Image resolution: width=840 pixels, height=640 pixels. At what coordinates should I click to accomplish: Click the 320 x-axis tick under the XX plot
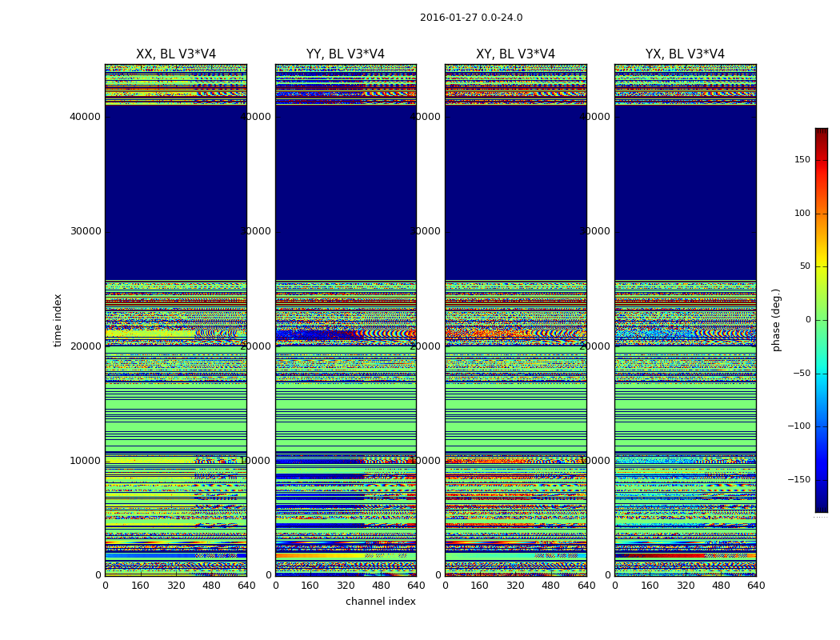pos(176,586)
